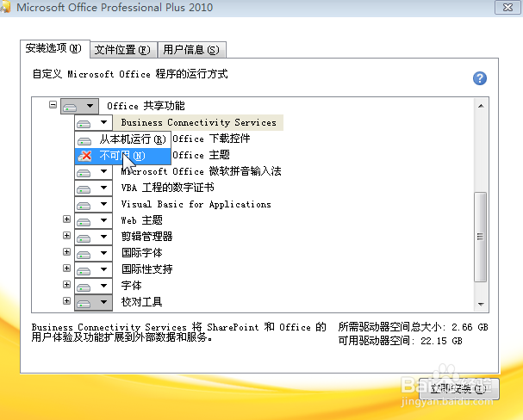Open install dropdown for Visual Basic for Applications
Screen dimensions: 523x420
pos(93,204)
